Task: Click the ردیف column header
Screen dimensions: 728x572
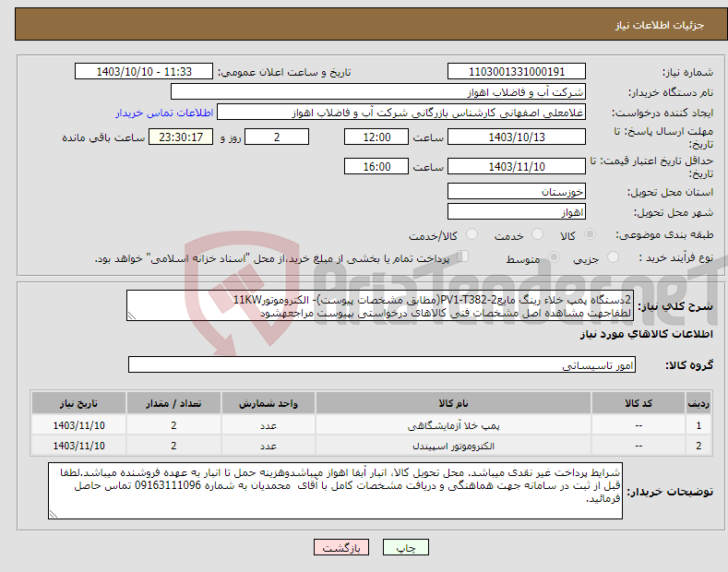Action: [698, 403]
